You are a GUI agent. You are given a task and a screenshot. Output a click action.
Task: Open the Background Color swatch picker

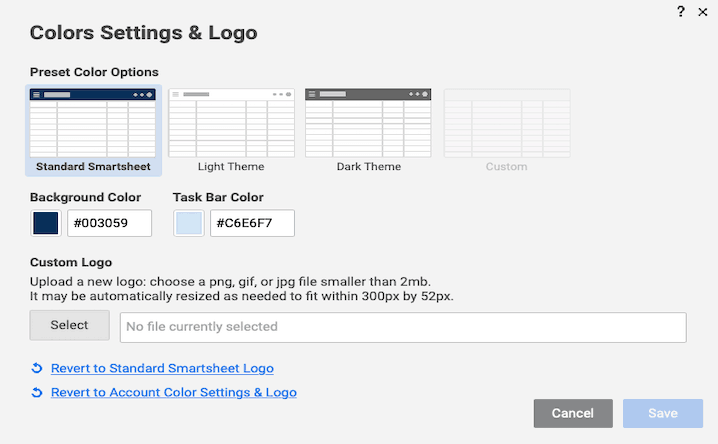click(x=46, y=223)
